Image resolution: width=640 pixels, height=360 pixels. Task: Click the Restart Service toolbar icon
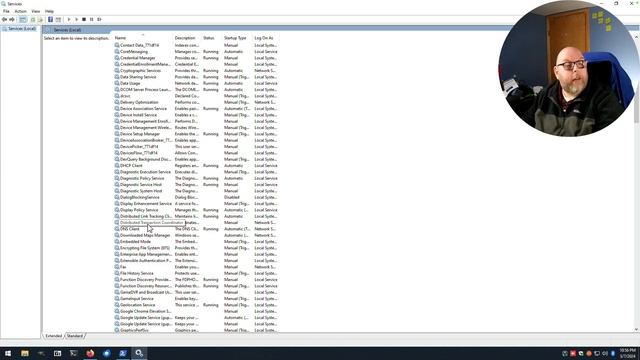click(x=99, y=19)
